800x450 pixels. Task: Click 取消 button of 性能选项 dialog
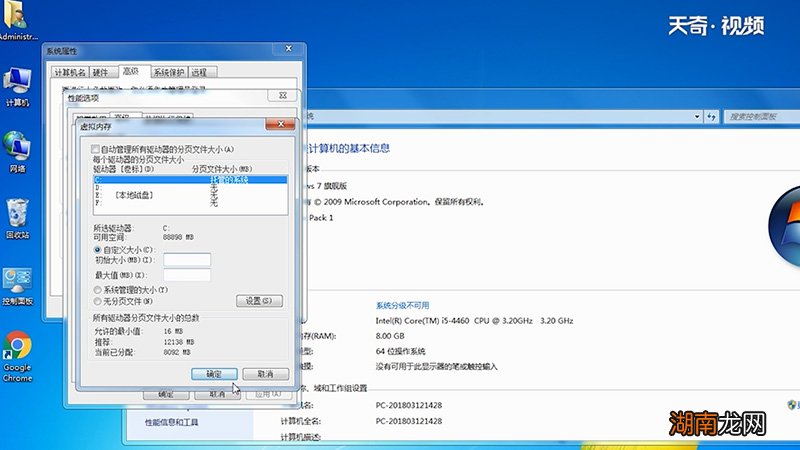(217, 394)
